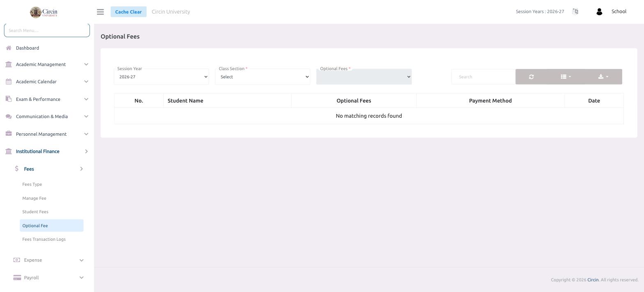Screen dimensions: 644x292
Task: Refresh the optional fees table
Action: click(x=531, y=77)
